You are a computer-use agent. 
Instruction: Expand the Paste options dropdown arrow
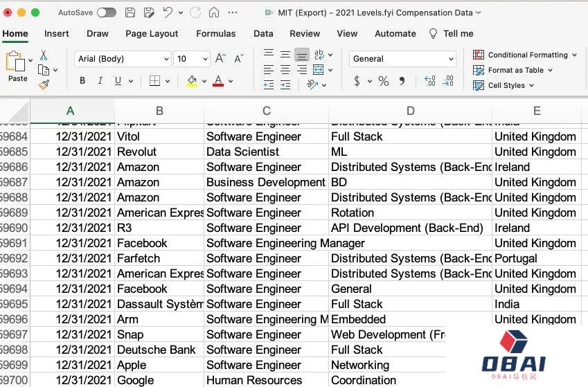pyautogui.click(x=30, y=60)
